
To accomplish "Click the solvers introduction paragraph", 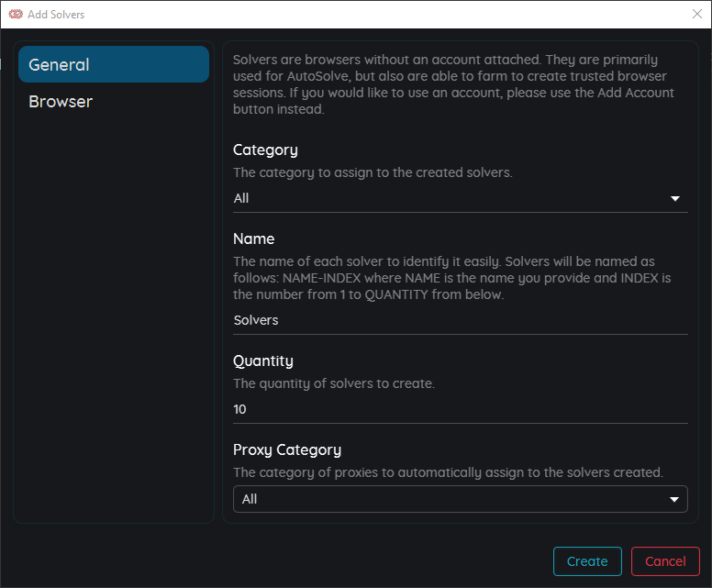I will 453,84.
